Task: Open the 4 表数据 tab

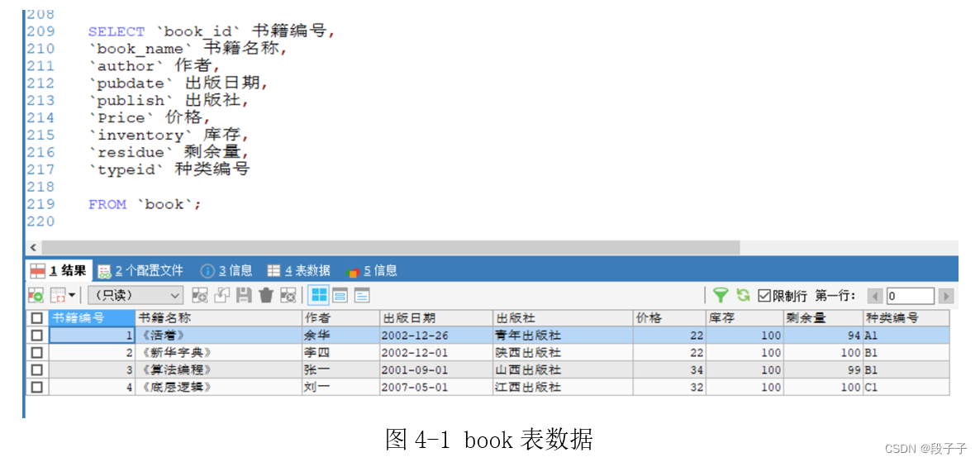Action: [x=299, y=271]
